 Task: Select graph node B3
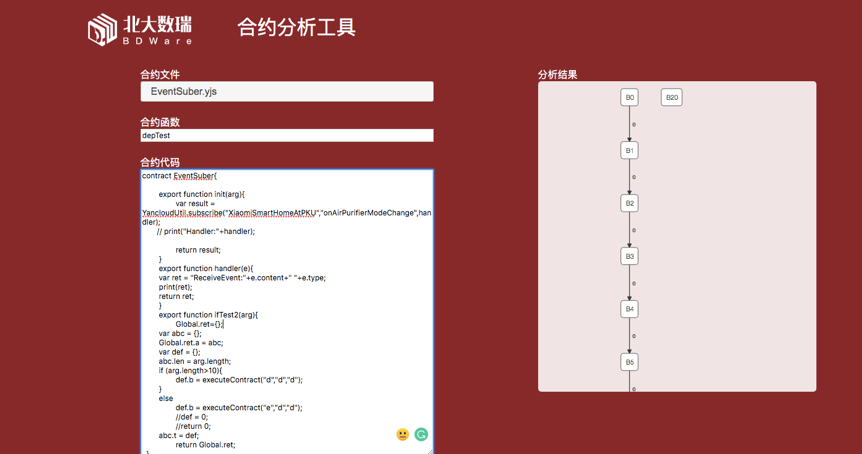[629, 256]
